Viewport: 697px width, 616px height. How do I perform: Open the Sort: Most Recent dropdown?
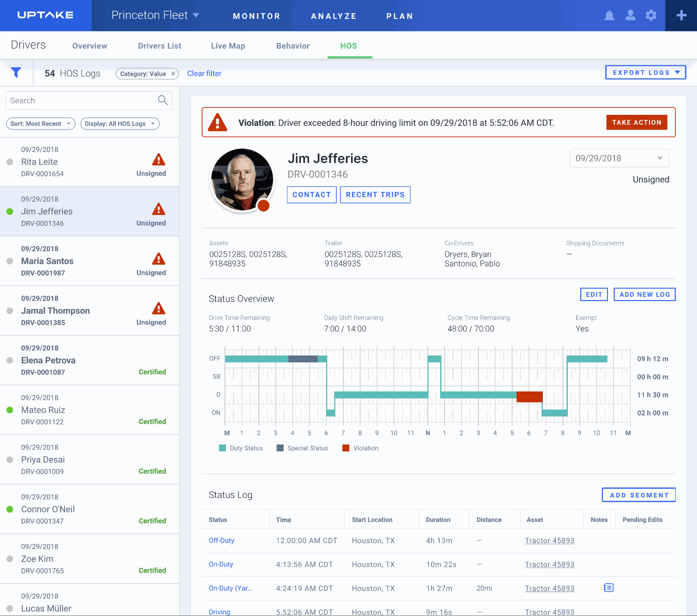(x=41, y=124)
